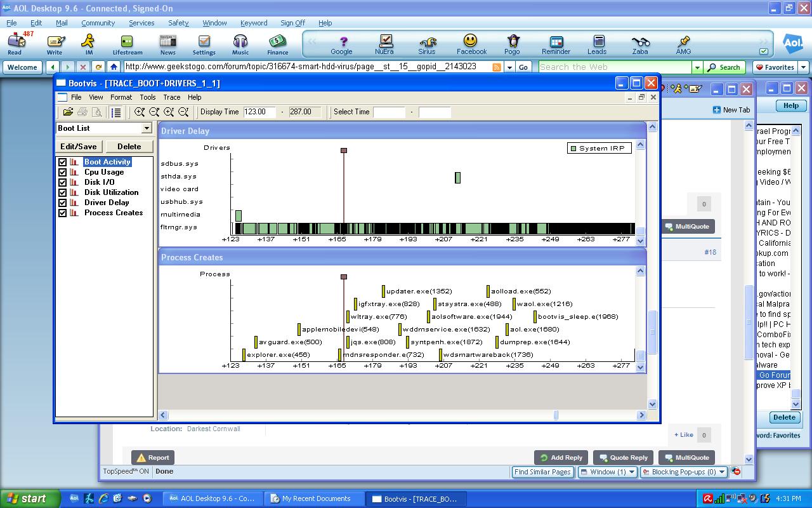Uncheck the Disk I/O checkbox
Image resolution: width=812 pixels, height=508 pixels.
(x=62, y=182)
